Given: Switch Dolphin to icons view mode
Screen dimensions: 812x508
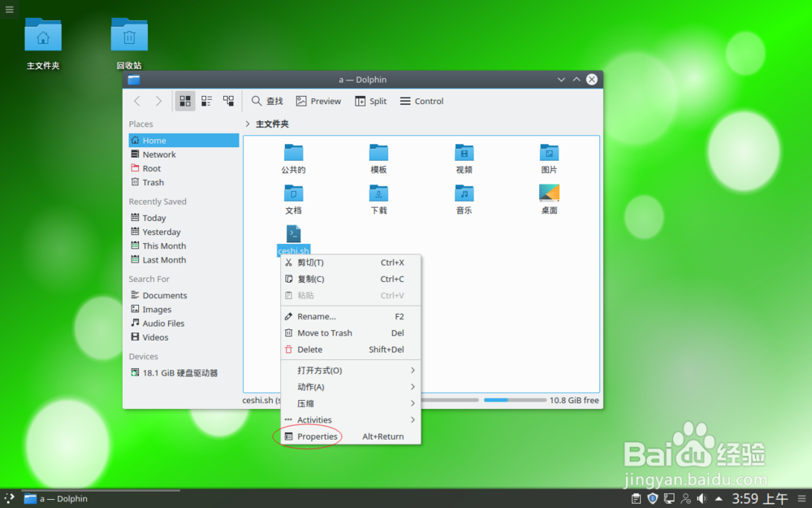Looking at the screenshot, I should [184, 101].
